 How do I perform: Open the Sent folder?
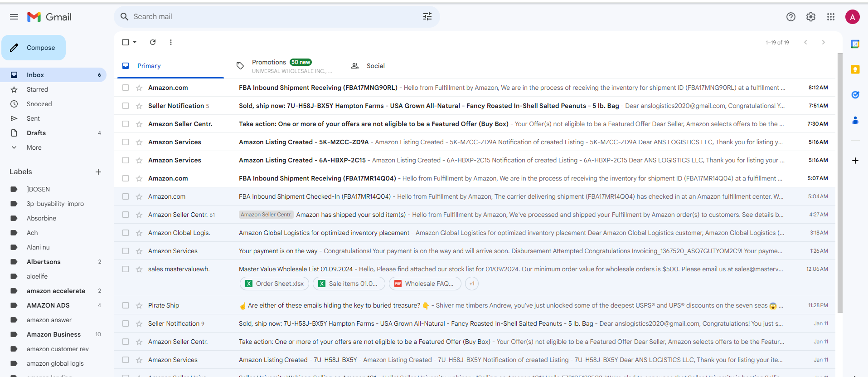click(x=53, y=118)
